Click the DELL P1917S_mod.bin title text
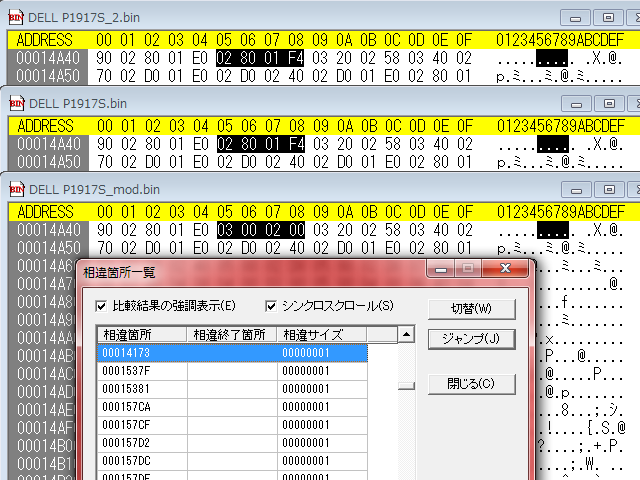 (94, 190)
